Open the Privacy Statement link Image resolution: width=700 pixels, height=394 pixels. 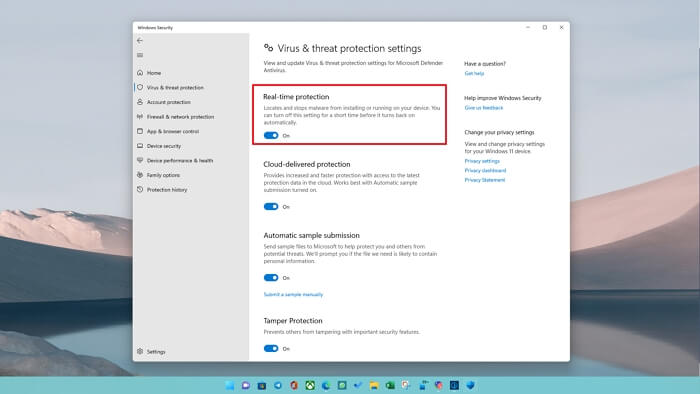click(x=485, y=180)
